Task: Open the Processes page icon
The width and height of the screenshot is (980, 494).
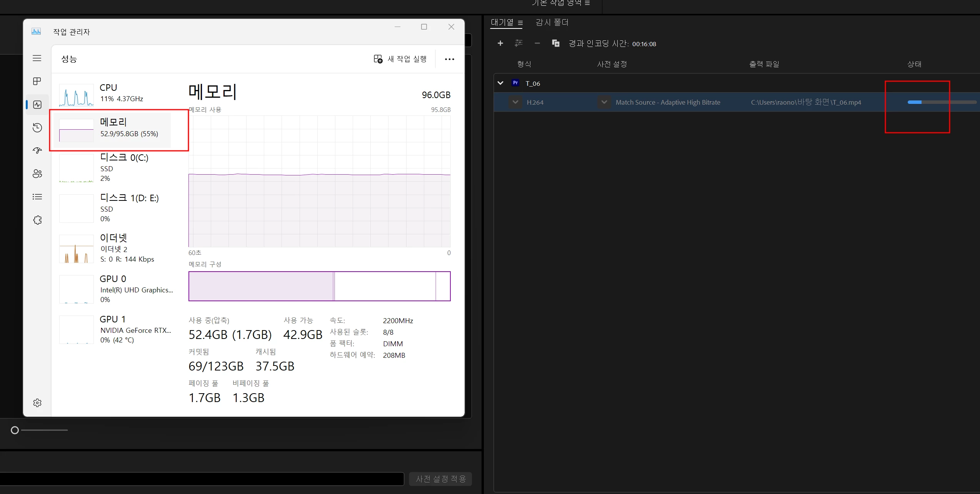Action: (x=37, y=81)
